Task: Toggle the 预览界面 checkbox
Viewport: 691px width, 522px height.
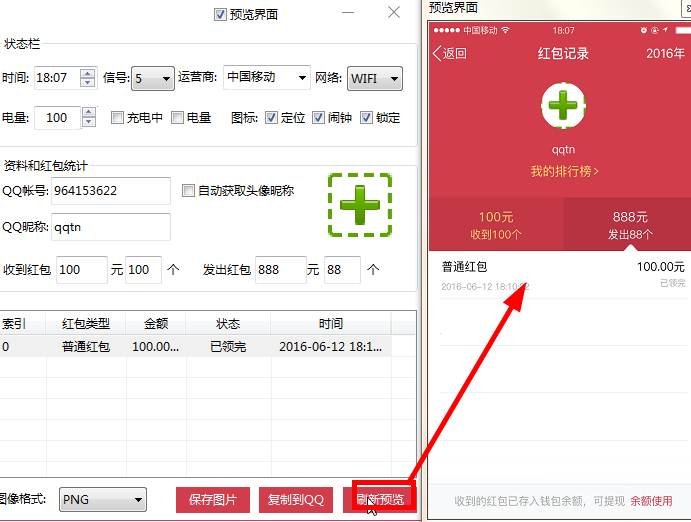Action: click(x=220, y=15)
